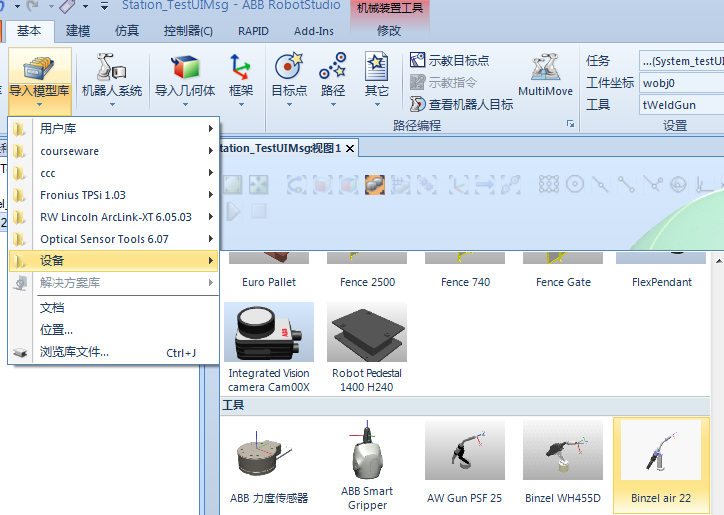The height and width of the screenshot is (515, 724).
Task: Open the 路径编程 group dialog launcher
Action: (x=571, y=124)
